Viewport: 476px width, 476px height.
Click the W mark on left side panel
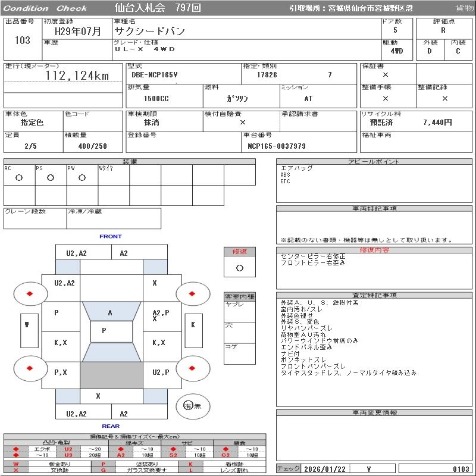(x=27, y=325)
